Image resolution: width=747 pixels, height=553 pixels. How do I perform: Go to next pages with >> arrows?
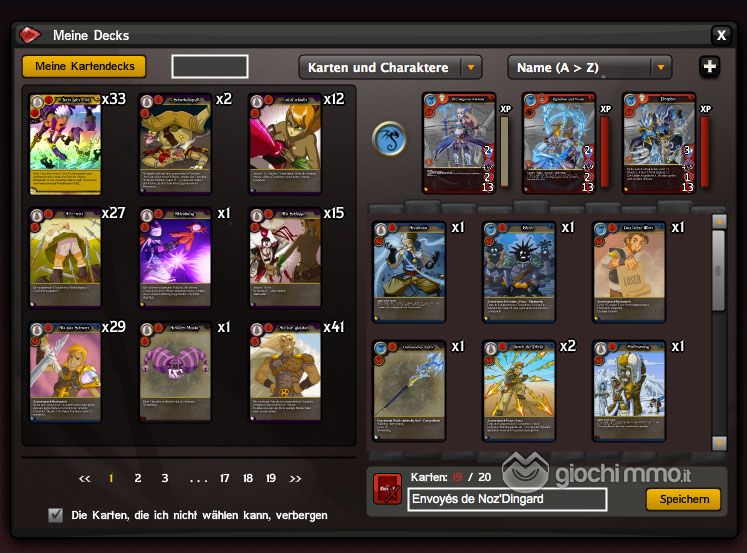click(x=295, y=478)
